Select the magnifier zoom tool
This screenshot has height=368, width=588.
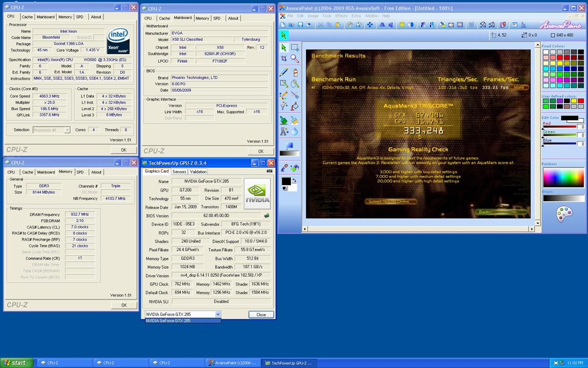click(295, 58)
